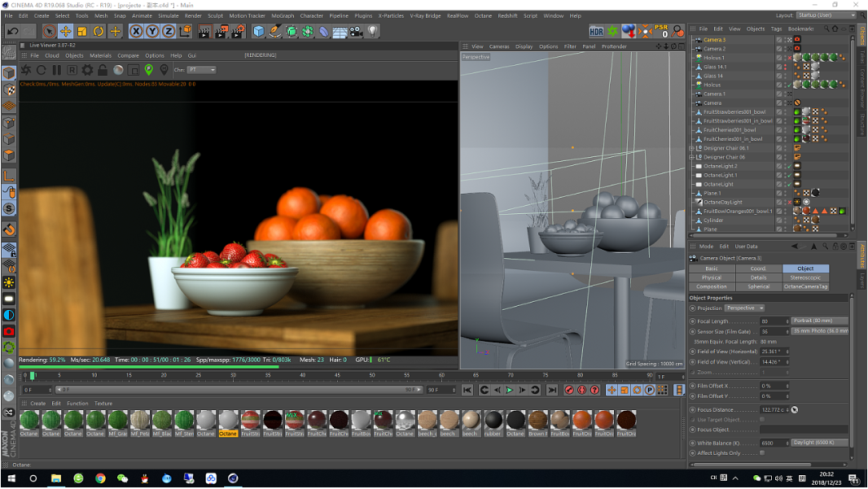Open the Layout Startup (User) dropdown

(x=826, y=15)
